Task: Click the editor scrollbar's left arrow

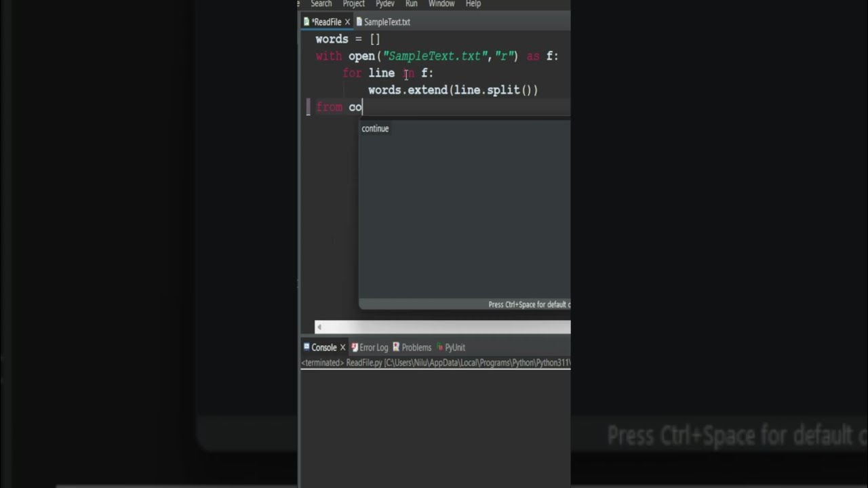Action: 319,327
